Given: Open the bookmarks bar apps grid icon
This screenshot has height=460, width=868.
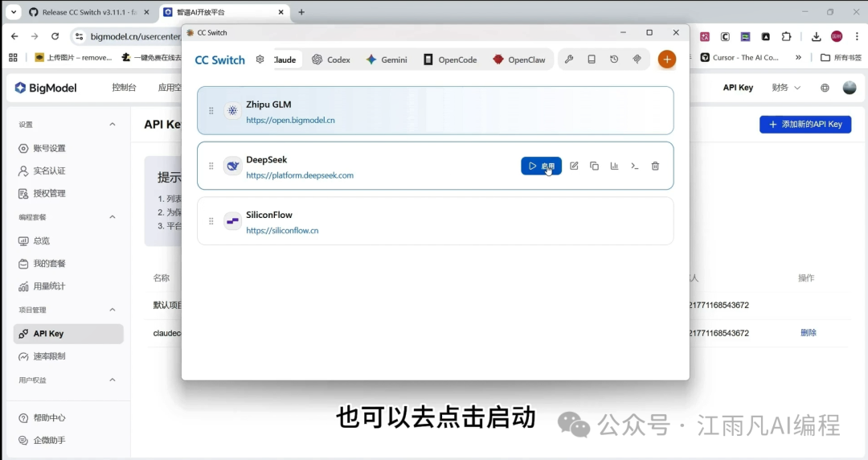Looking at the screenshot, I should pos(14,58).
